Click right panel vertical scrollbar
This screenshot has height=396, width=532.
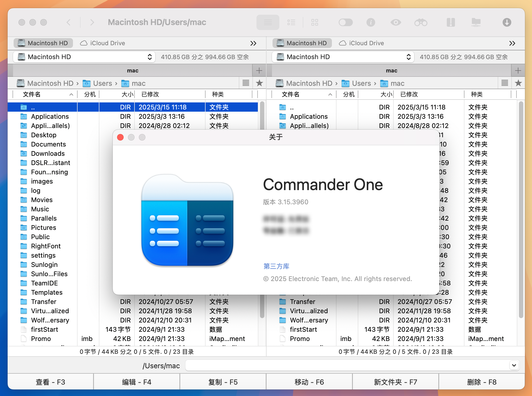coord(521,210)
